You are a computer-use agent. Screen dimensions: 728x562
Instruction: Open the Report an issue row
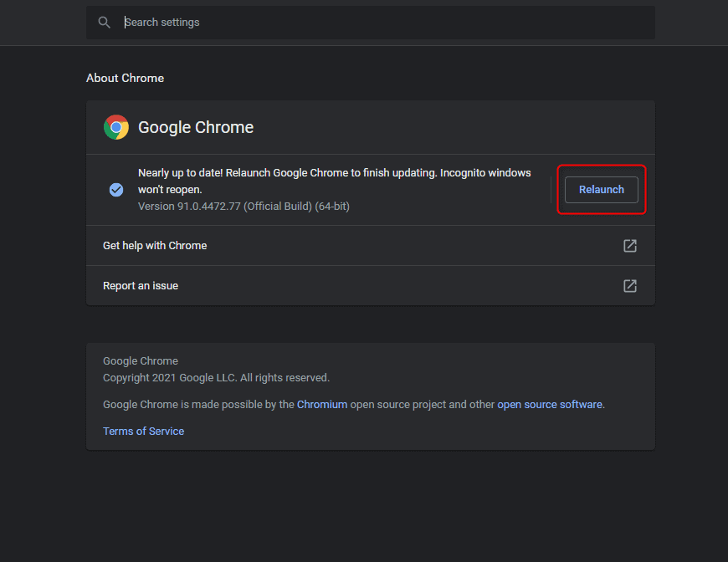pyautogui.click(x=371, y=285)
